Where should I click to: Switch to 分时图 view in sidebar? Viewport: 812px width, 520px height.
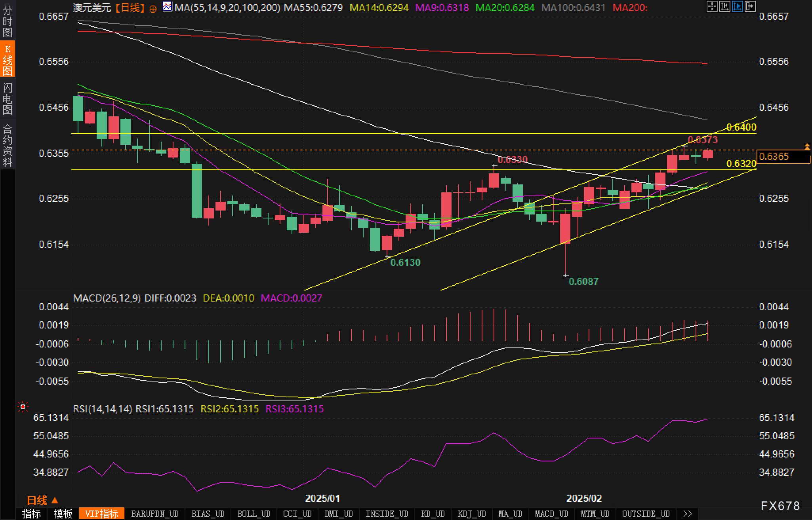coord(7,21)
